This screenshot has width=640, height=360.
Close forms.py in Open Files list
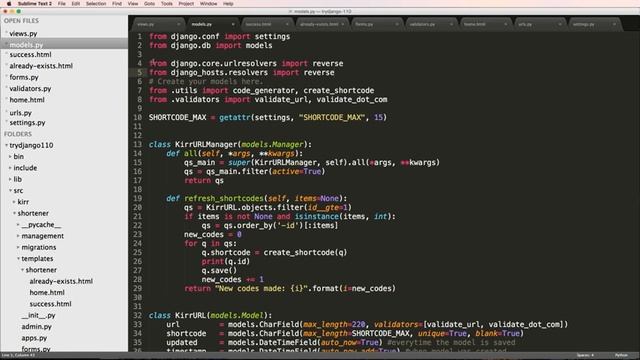coord(6,77)
